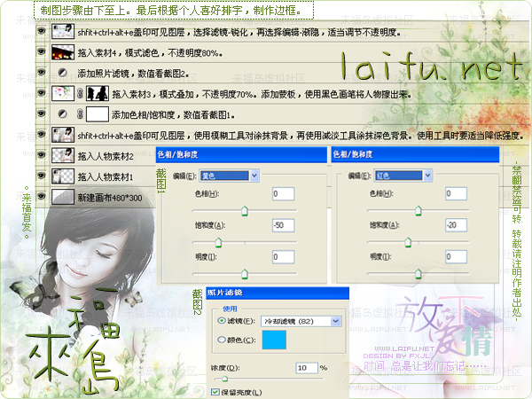The image size is (532, 399).
Task: Hide the blur-tool stamp layer's eye icon
Action: click(x=42, y=135)
